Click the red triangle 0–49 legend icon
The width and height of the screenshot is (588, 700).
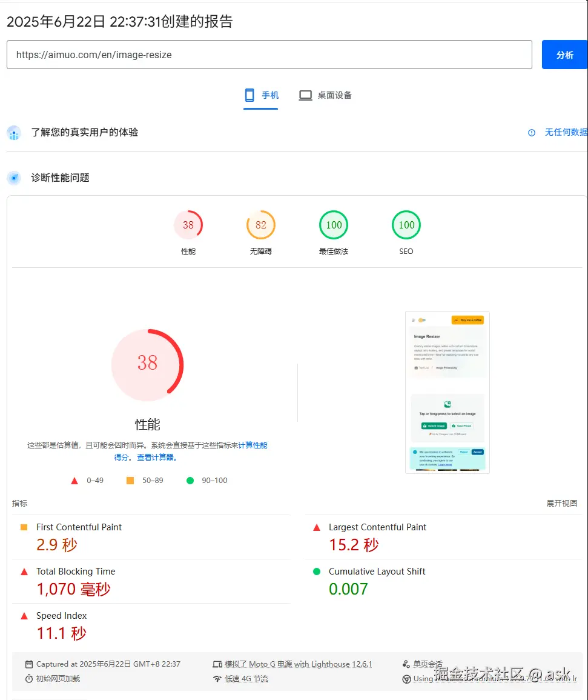click(74, 481)
